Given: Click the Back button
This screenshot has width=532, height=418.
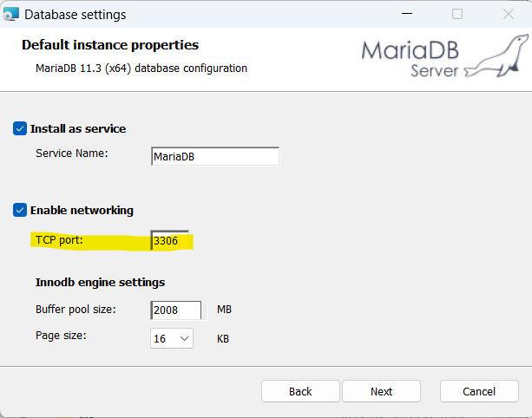Looking at the screenshot, I should [300, 392].
